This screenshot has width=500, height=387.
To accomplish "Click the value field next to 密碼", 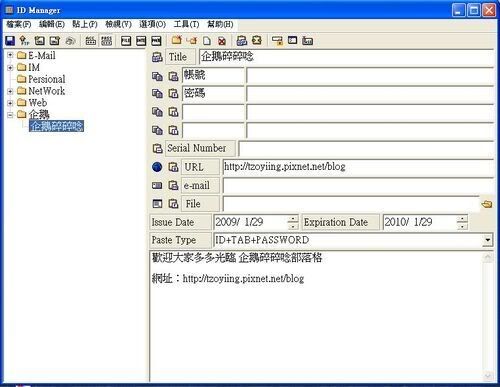I will click(x=370, y=94).
